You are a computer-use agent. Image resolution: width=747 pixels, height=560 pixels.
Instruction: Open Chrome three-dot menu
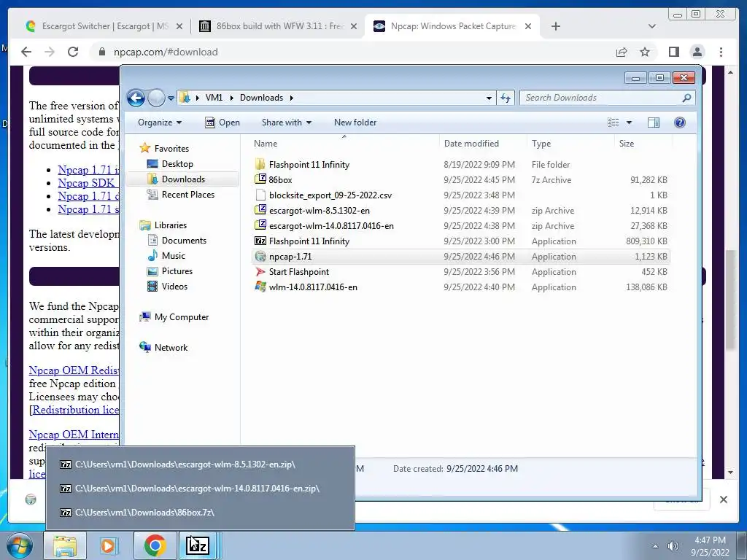[721, 52]
